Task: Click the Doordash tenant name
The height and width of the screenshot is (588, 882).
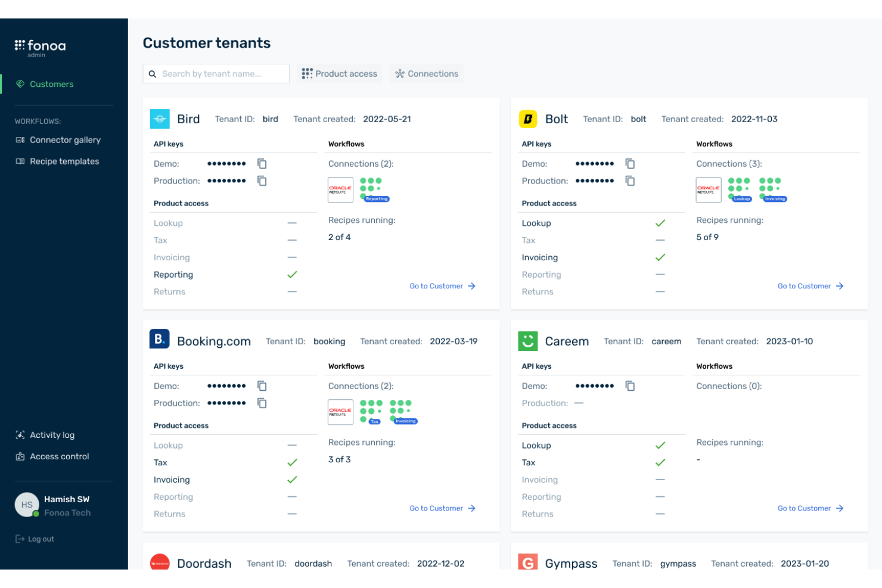Action: (204, 564)
